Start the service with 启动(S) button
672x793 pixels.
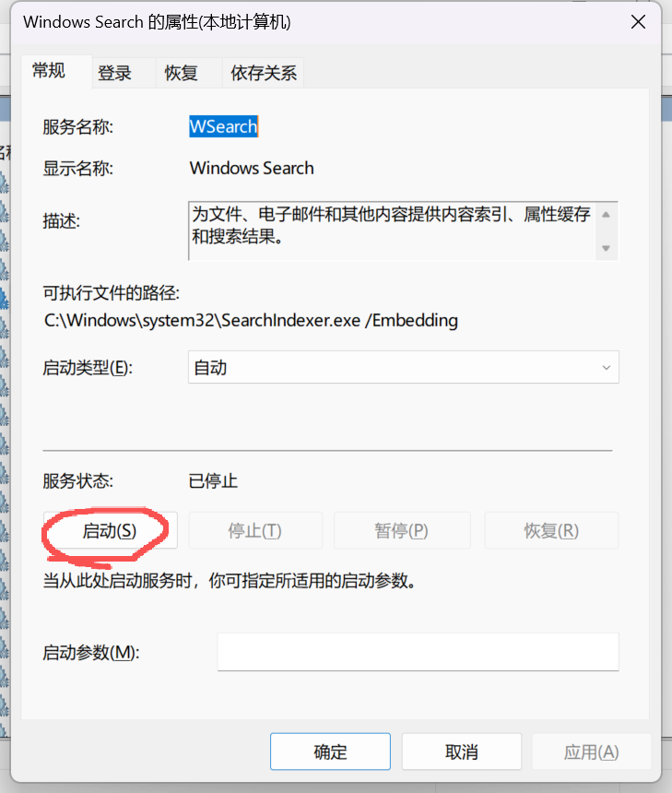coord(110,530)
